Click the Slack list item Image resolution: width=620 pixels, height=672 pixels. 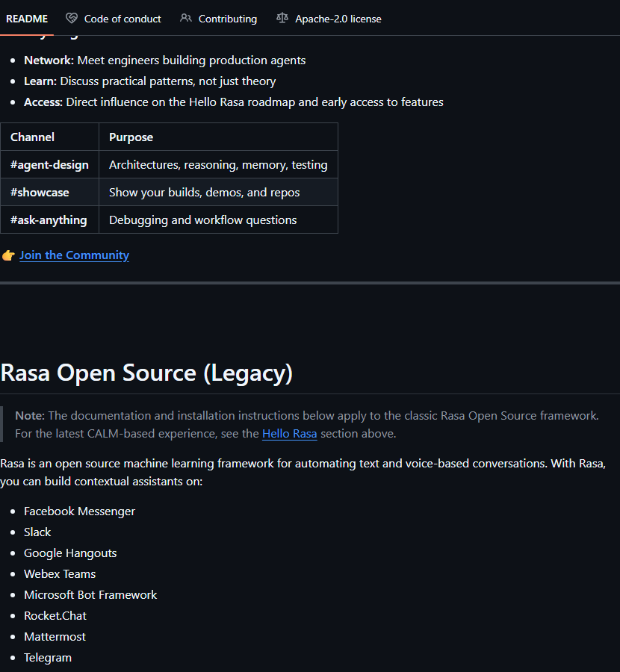37,532
